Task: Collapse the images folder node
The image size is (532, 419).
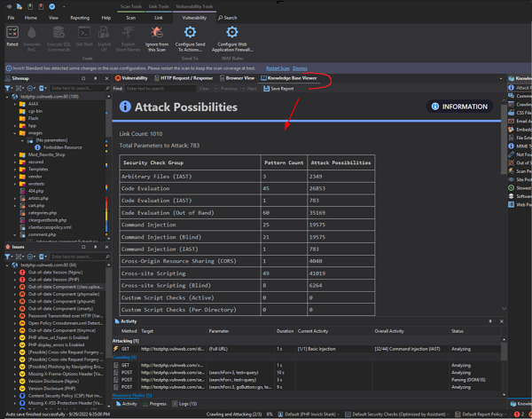Action: 16,133
